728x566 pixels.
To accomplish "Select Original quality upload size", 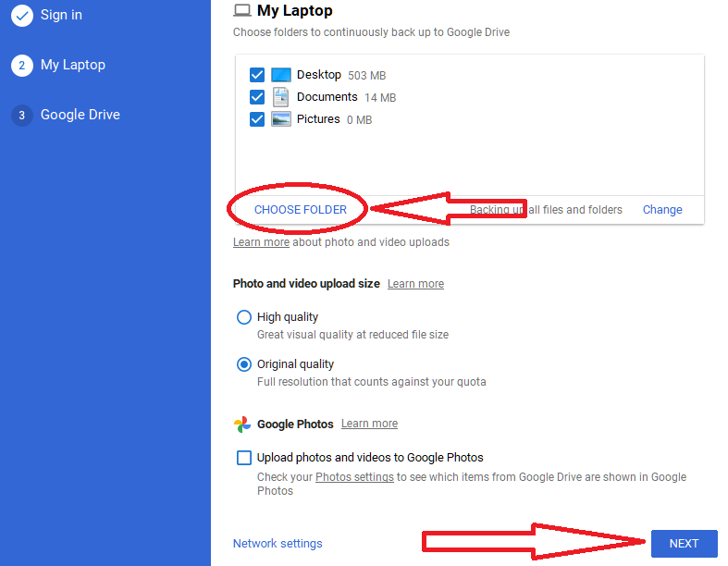I will [x=244, y=364].
